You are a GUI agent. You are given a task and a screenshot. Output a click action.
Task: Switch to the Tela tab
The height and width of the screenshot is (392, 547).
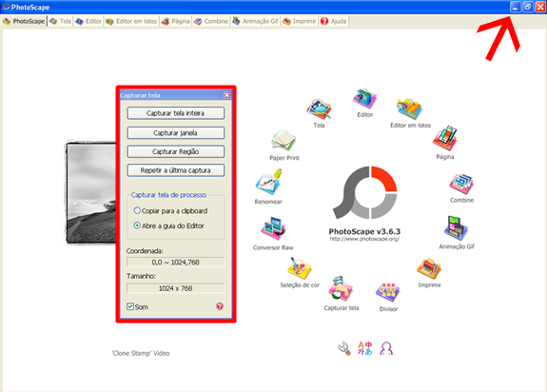click(60, 21)
